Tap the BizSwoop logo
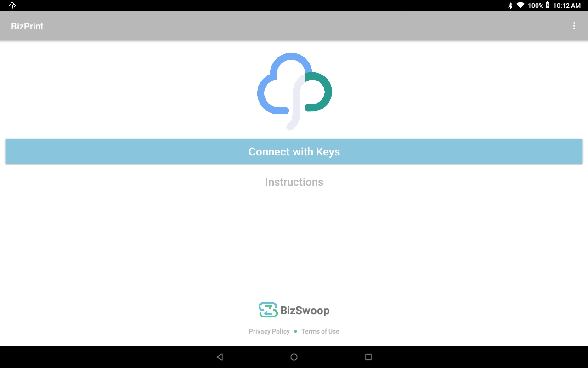 (294, 310)
